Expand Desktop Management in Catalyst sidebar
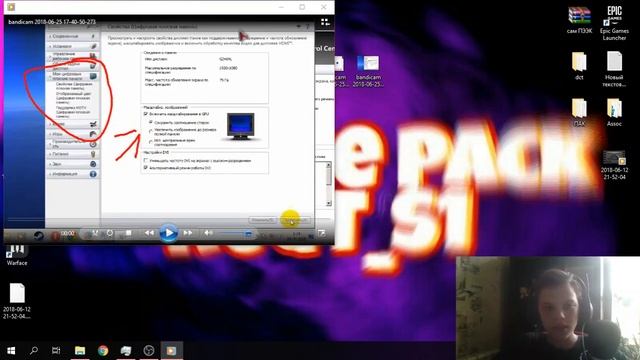This screenshot has width=640, height=360. [x=73, y=56]
